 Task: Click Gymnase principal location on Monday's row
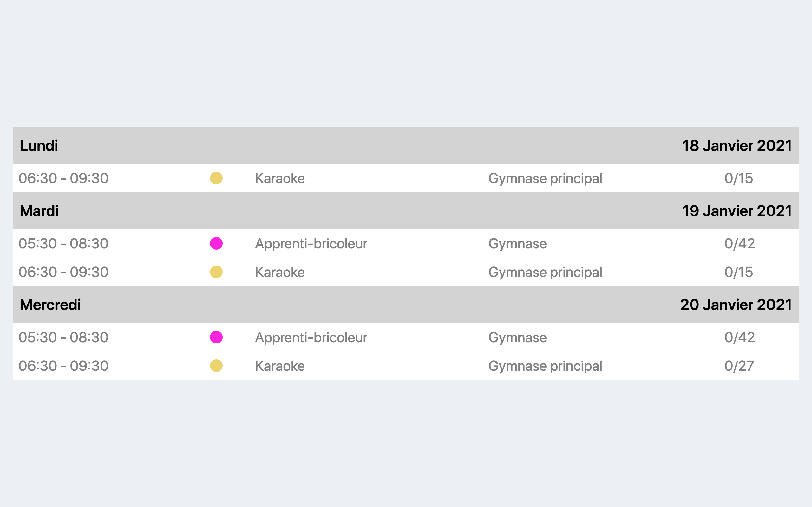[x=545, y=179]
